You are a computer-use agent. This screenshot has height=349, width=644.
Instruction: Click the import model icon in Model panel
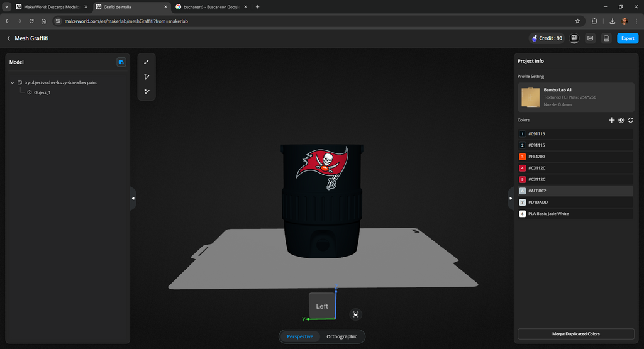pos(121,62)
